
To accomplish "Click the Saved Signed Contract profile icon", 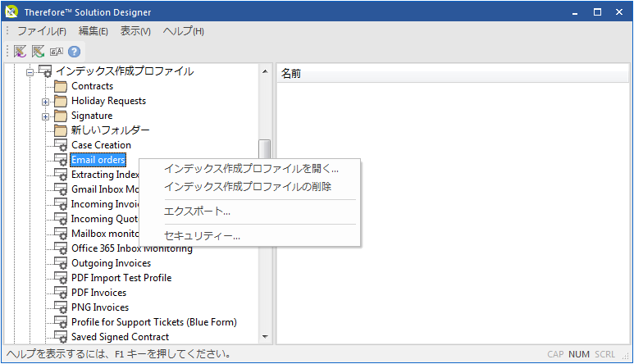I will 61,337.
